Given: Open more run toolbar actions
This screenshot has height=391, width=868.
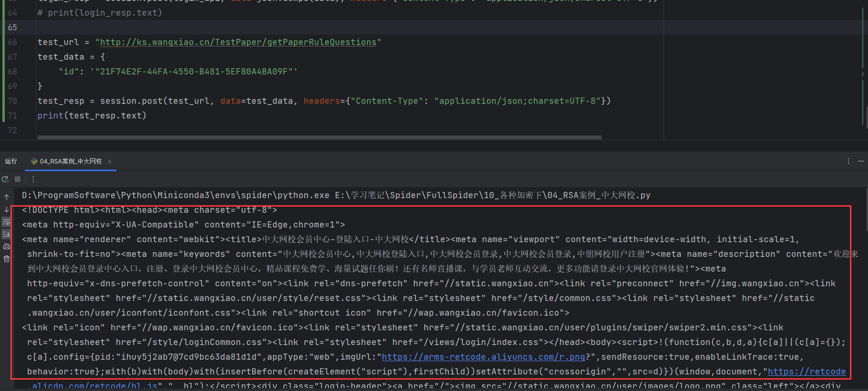Looking at the screenshot, I should point(33,179).
